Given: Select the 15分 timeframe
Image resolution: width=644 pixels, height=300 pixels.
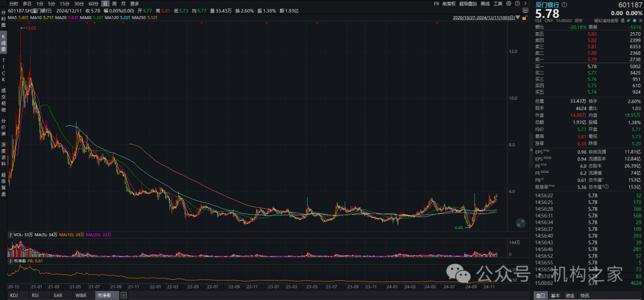Looking at the screenshot, I should tap(64, 4).
